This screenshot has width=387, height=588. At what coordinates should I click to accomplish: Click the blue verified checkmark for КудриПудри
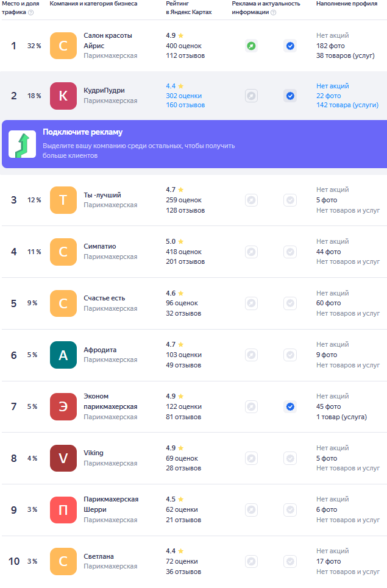(x=290, y=96)
